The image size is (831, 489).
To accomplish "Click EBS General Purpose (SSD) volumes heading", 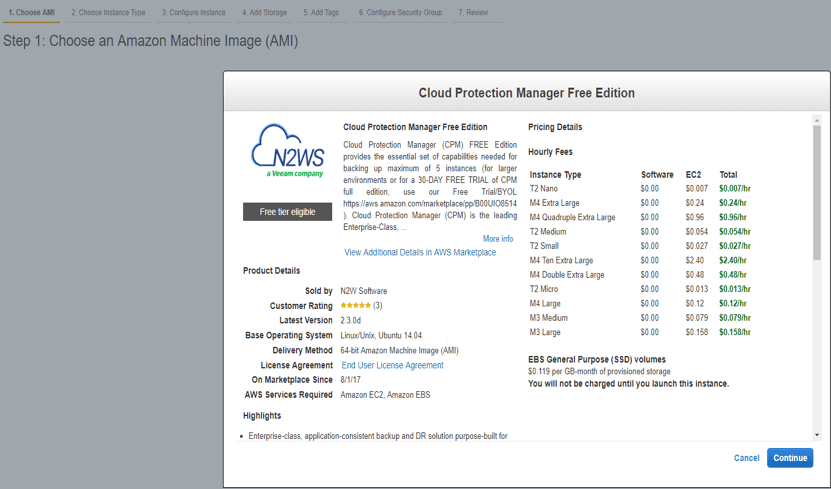I will coord(597,359).
